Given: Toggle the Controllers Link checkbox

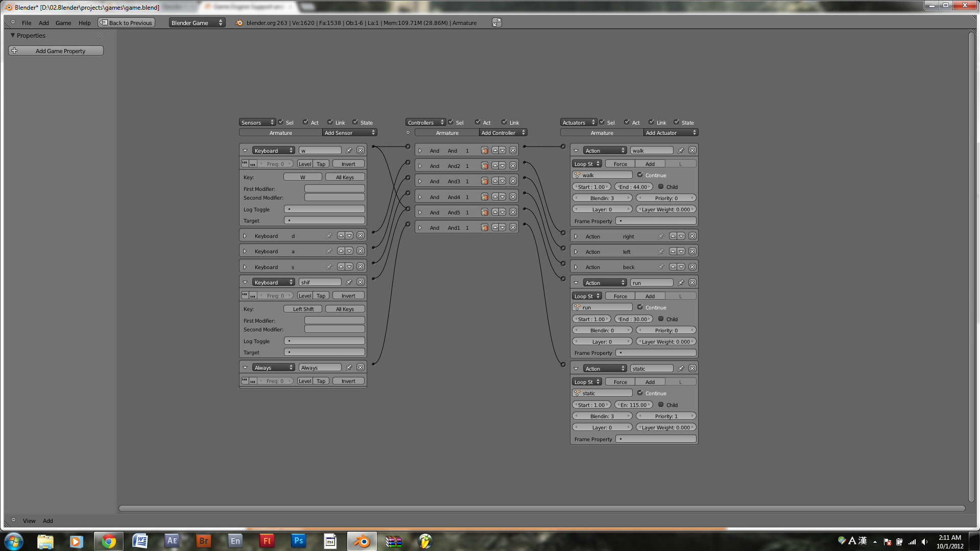Looking at the screenshot, I should [504, 122].
